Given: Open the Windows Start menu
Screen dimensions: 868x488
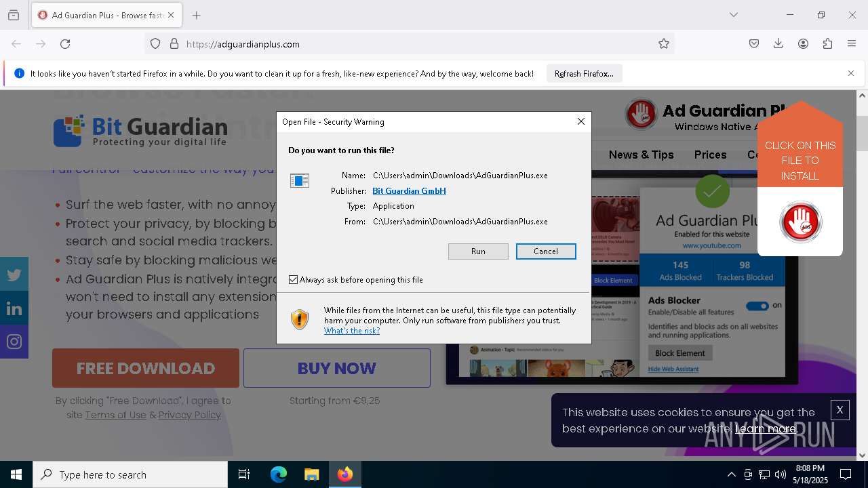Looking at the screenshot, I should coord(16,474).
